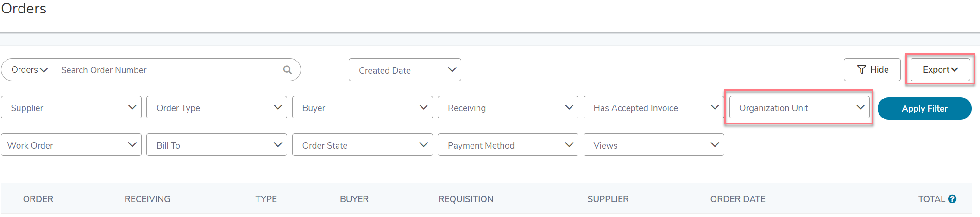Image resolution: width=980 pixels, height=217 pixels.
Task: Open the Receiving filter dropdown
Action: 508,107
